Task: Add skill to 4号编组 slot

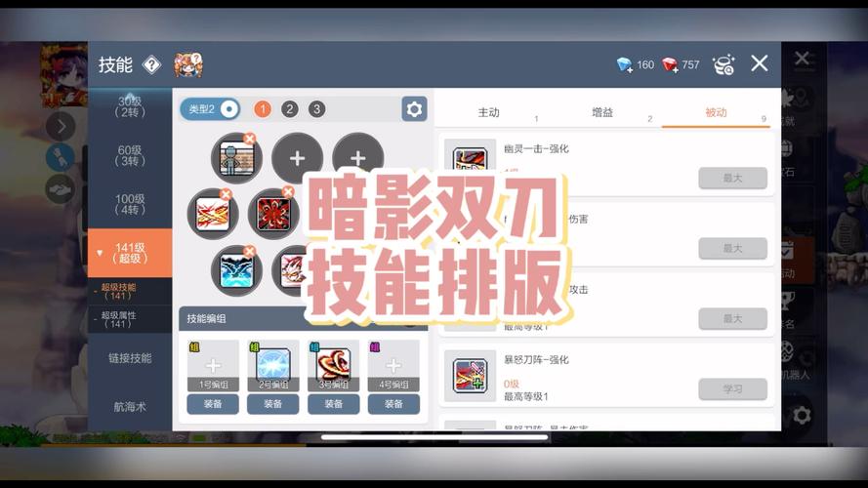Action: point(393,365)
